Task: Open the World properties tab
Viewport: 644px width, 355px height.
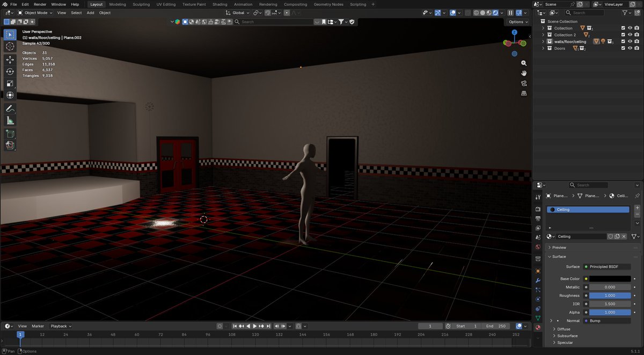Action: pos(538,248)
